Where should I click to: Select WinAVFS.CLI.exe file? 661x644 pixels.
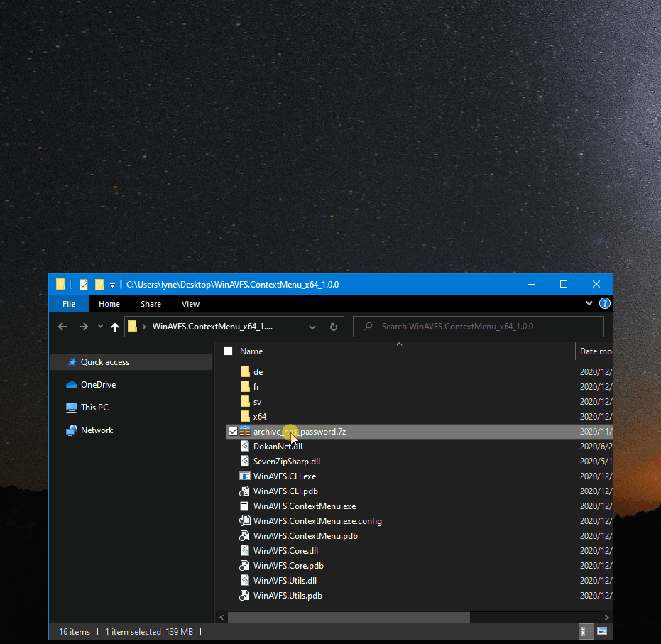[285, 476]
